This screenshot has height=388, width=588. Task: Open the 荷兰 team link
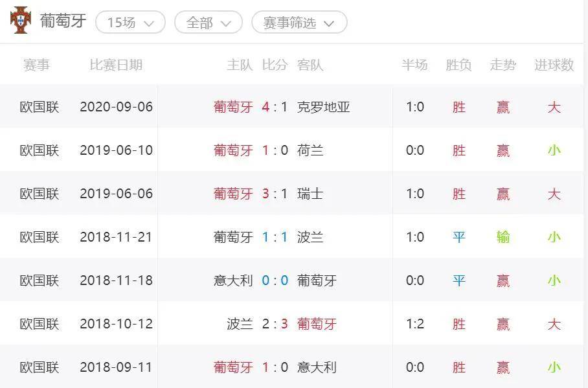coord(310,150)
